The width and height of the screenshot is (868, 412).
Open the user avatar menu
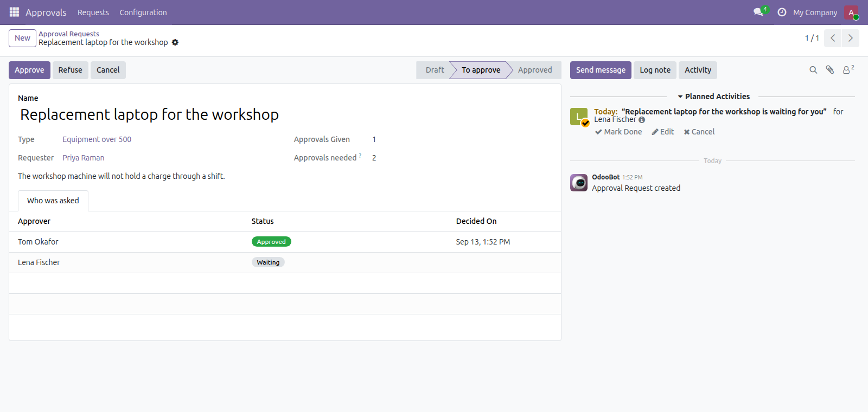[851, 12]
